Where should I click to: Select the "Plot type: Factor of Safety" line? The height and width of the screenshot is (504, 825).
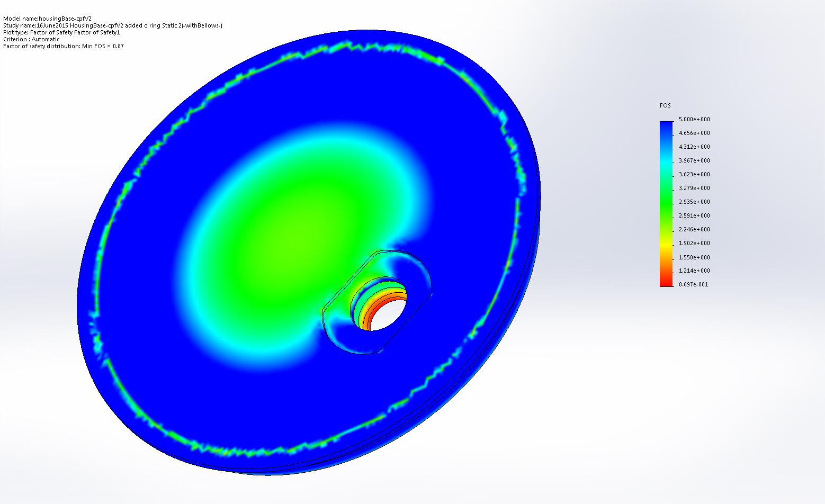(61, 32)
